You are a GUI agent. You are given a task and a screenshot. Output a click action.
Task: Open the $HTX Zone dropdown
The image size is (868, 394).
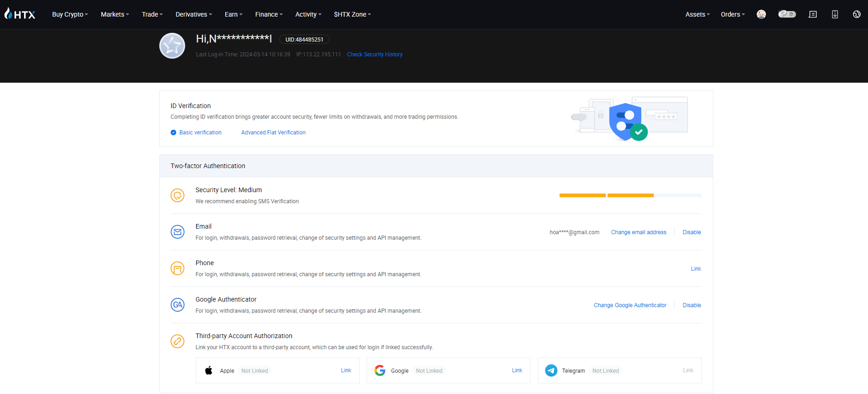point(352,14)
